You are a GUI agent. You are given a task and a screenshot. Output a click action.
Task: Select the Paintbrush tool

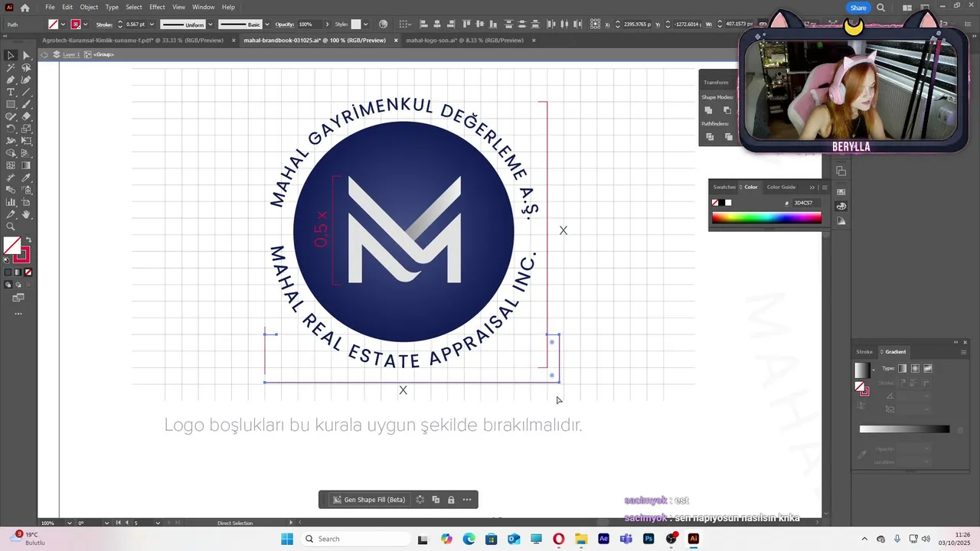[26, 105]
